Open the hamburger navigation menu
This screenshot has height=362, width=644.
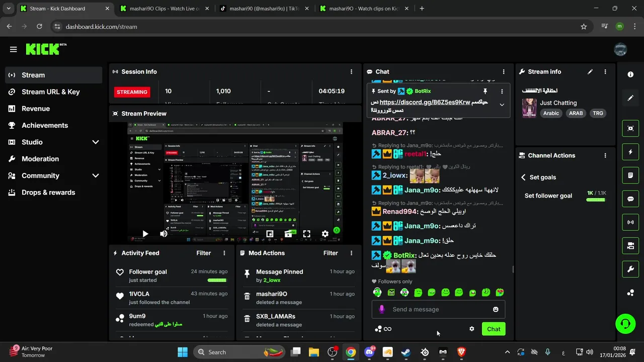pos(13,49)
